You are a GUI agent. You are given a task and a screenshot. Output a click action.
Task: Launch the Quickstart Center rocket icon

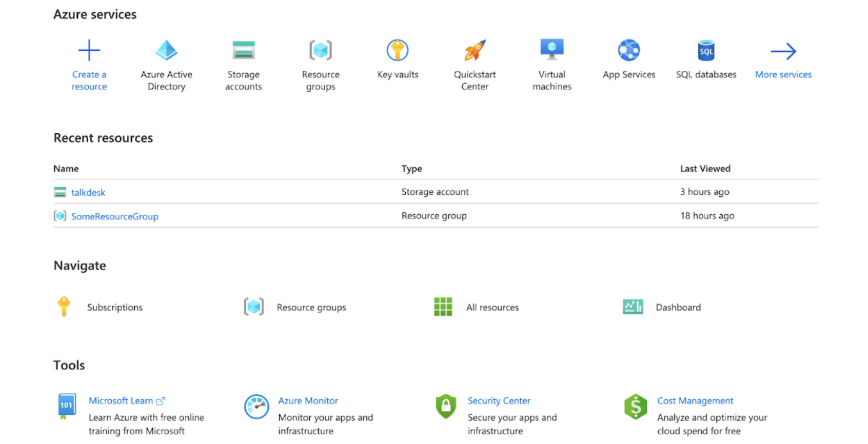point(475,50)
